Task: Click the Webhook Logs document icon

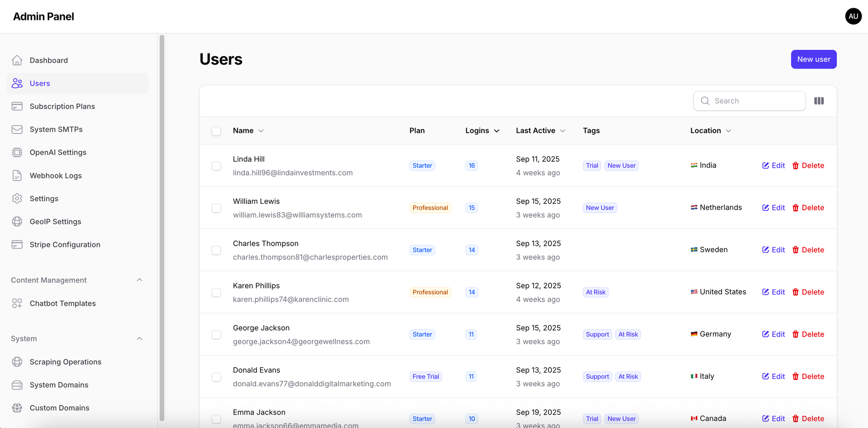Action: point(17,176)
